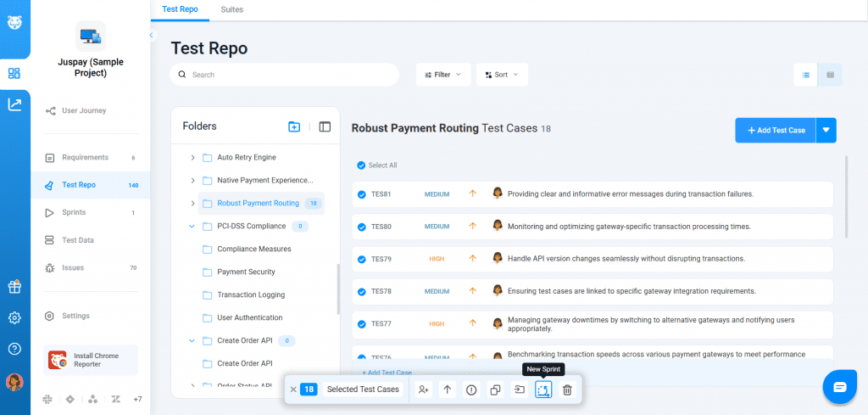Image resolution: width=868 pixels, height=415 pixels.
Task: Open Sprints in the sidebar menu
Action: point(74,212)
